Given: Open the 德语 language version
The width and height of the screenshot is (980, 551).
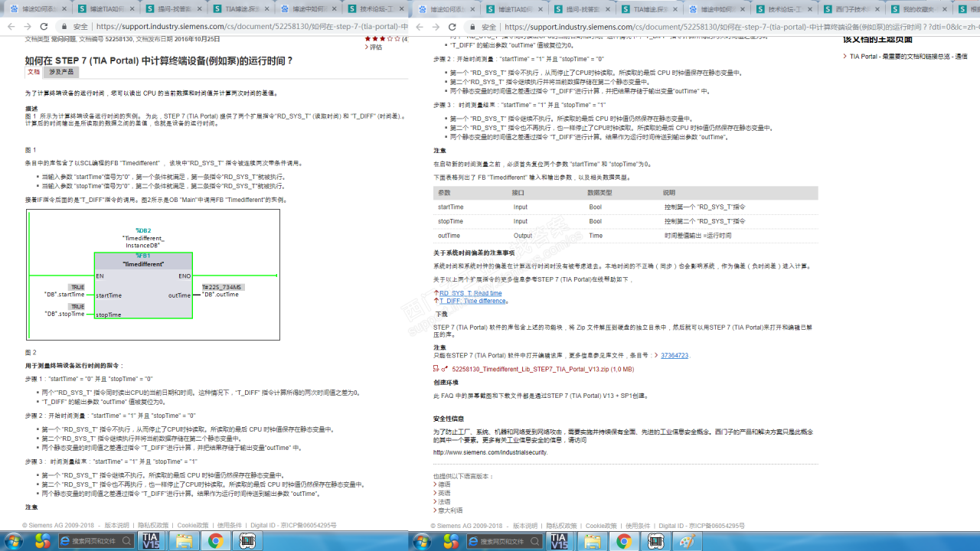Looking at the screenshot, I should click(444, 484).
